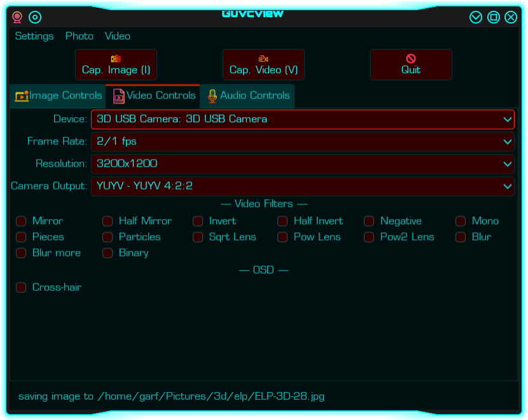The width and height of the screenshot is (528, 420).
Task: Toggle the Pow2 Lens filter
Action: (369, 237)
